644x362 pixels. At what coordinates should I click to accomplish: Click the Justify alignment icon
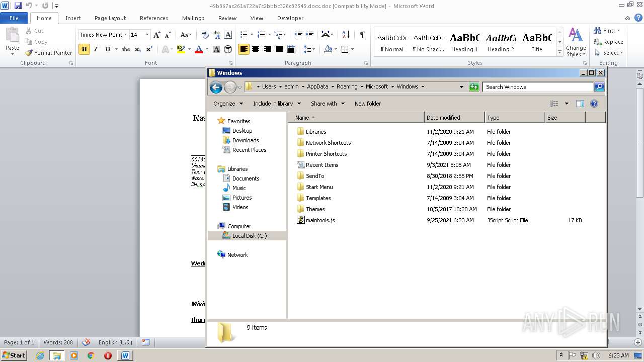click(x=279, y=49)
